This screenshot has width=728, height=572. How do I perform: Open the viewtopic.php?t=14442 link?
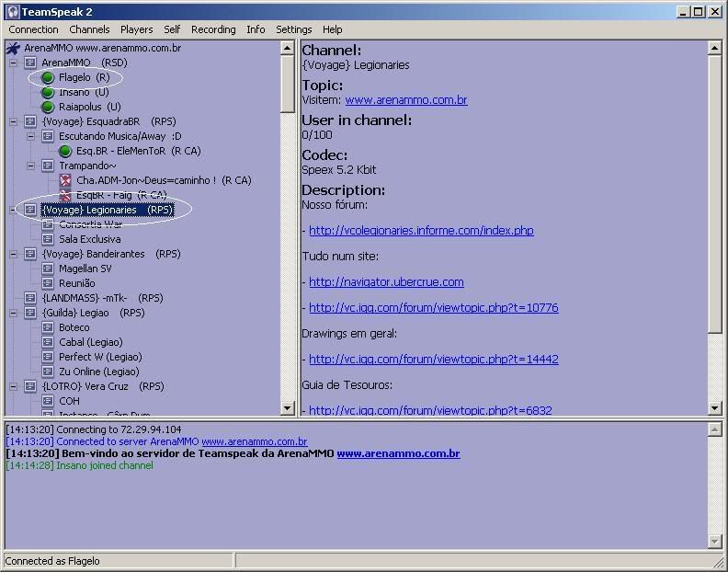pyautogui.click(x=434, y=360)
